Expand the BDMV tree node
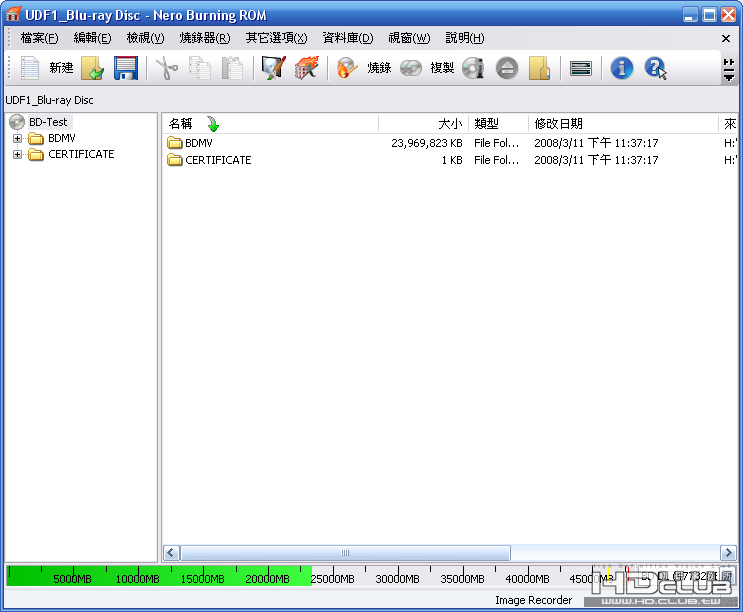Screen dimensions: 743x612 point(18,138)
